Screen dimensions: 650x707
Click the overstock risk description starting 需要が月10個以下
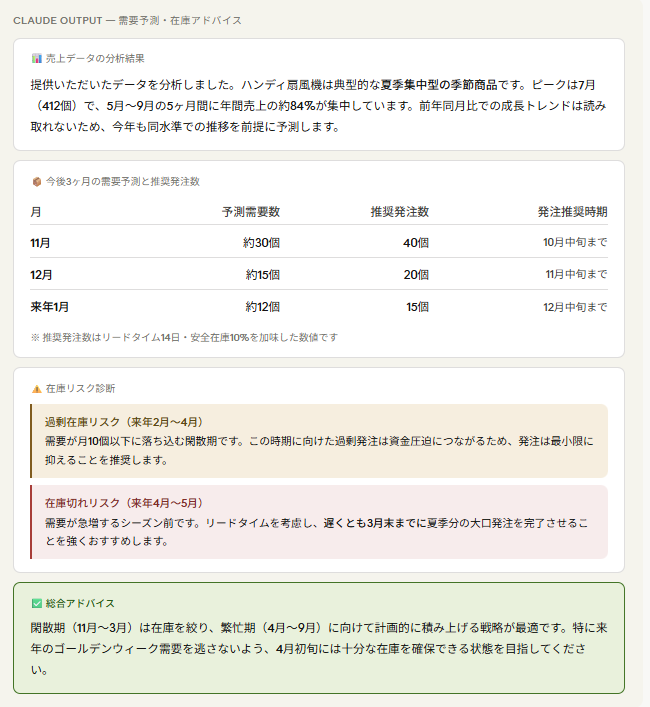click(x=319, y=450)
